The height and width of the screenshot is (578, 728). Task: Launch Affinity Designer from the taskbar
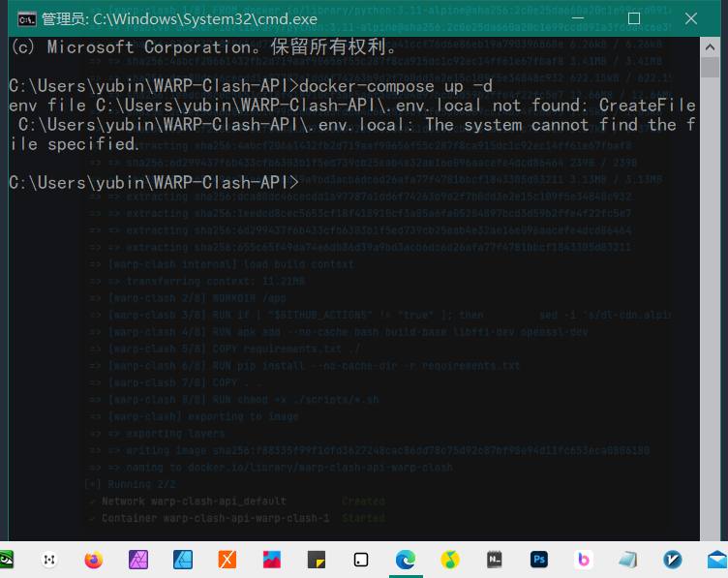(183, 560)
